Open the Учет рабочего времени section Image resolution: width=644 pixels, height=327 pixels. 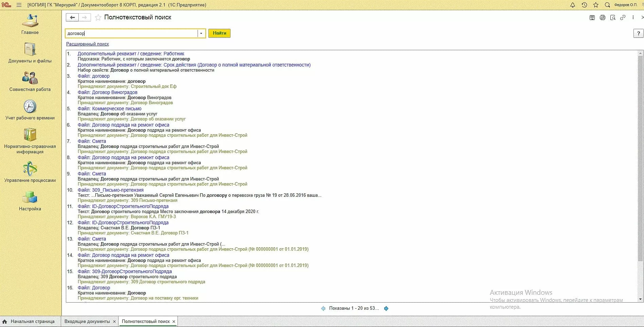30,110
